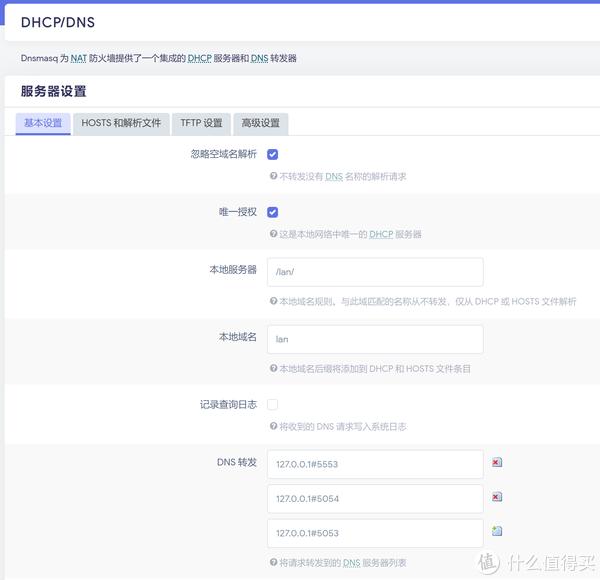The height and width of the screenshot is (580, 600).
Task: Click the 记录查询日志 label
Action: 228,404
